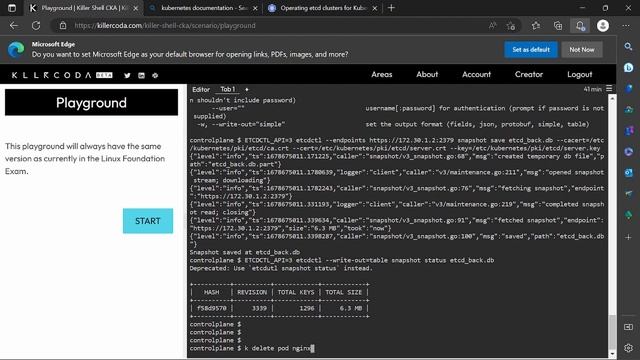640x360 pixels.
Task: Open read aloud icon in address bar
Action: tap(493, 26)
